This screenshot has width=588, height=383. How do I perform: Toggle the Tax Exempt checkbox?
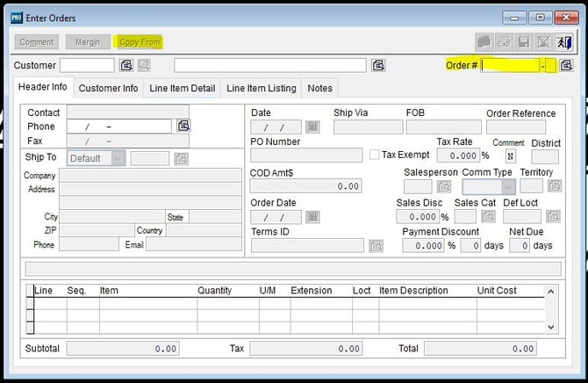[x=375, y=155]
